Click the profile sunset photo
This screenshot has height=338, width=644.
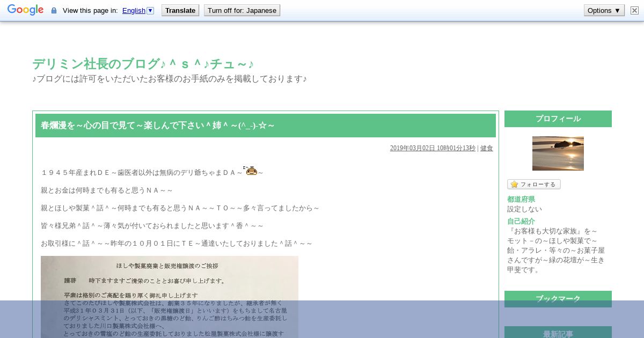tap(558, 153)
